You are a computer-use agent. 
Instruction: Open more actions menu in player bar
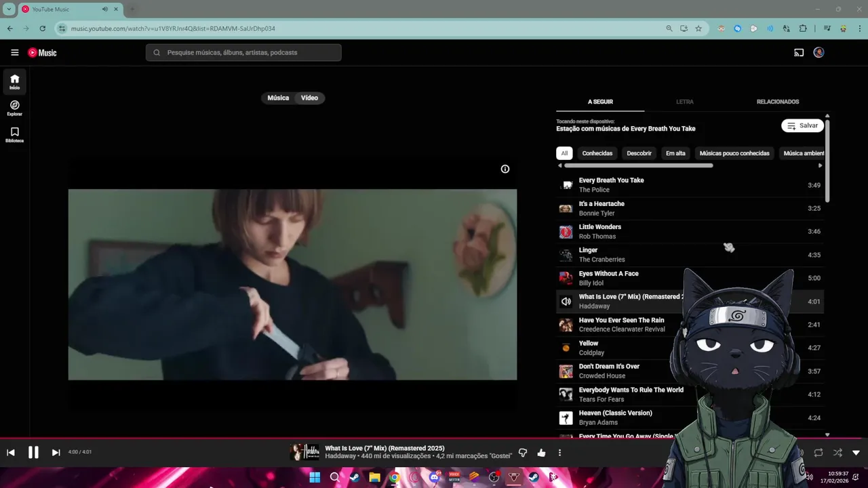pyautogui.click(x=559, y=453)
